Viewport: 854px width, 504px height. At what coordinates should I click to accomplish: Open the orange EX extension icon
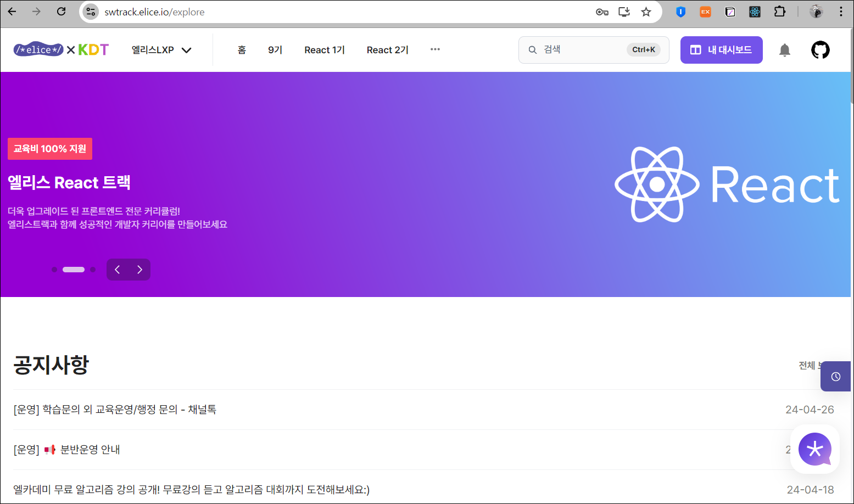(705, 12)
